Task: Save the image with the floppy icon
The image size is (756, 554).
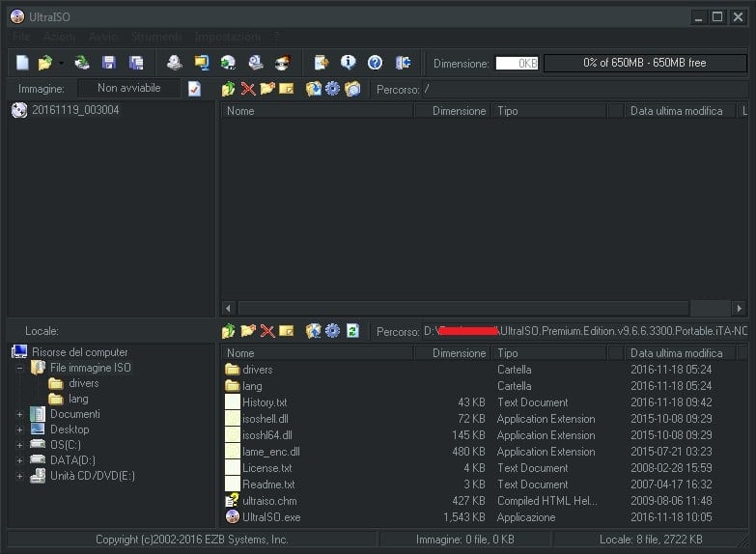Action: point(109,63)
